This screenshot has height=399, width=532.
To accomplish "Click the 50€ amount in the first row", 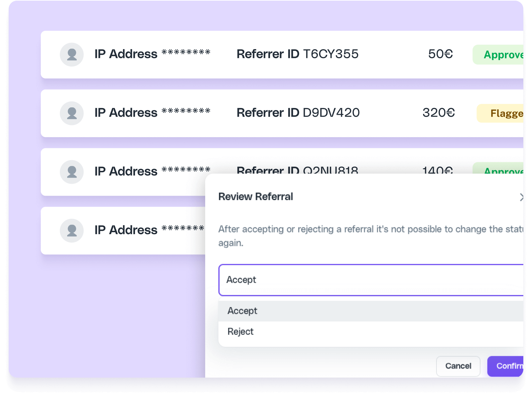I will 440,54.
